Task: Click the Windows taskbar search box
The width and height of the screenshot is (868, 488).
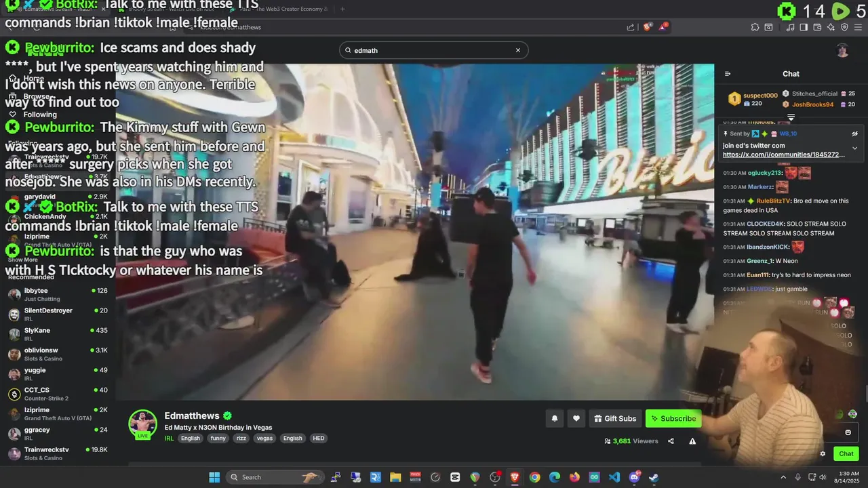Action: (x=274, y=477)
